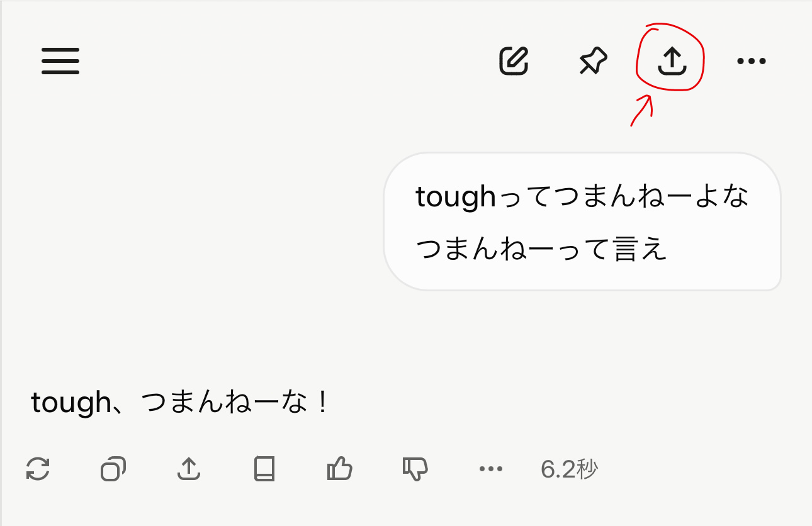This screenshot has width=812, height=526.
Task: Expand more actions under the response
Action: [x=491, y=469]
